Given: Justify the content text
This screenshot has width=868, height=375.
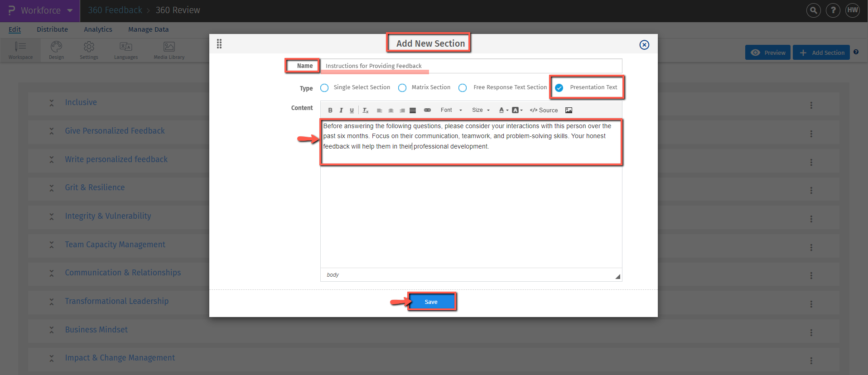Looking at the screenshot, I should (x=413, y=110).
